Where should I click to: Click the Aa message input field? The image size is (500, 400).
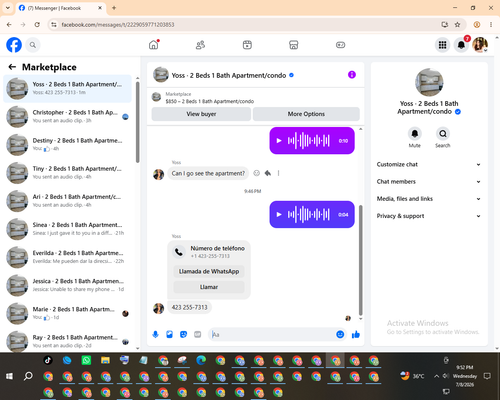tap(273, 334)
